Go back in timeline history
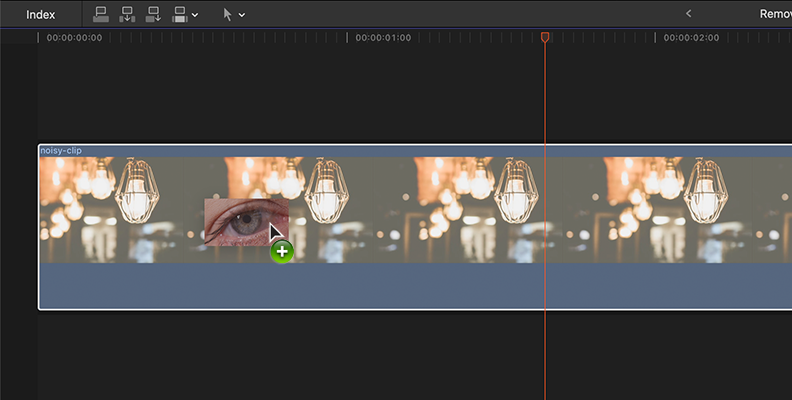 688,14
